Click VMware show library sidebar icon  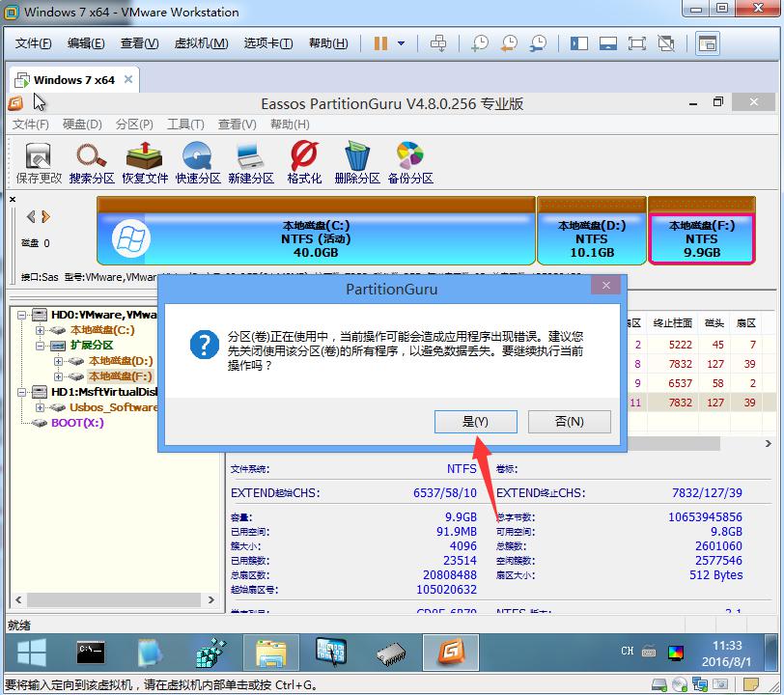[x=579, y=43]
